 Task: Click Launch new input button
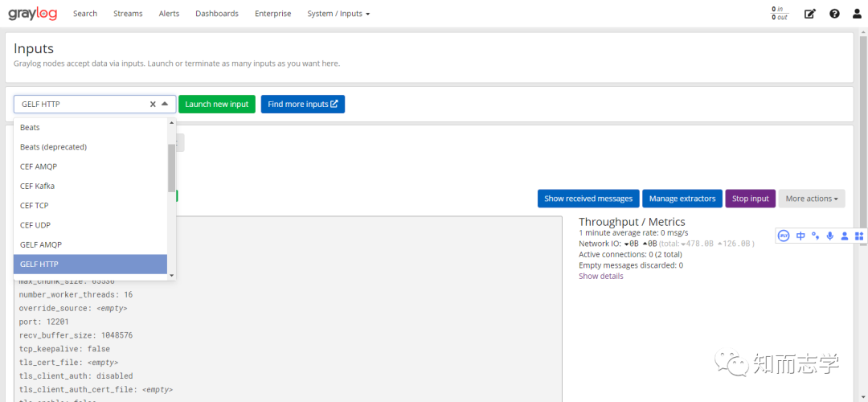[217, 104]
